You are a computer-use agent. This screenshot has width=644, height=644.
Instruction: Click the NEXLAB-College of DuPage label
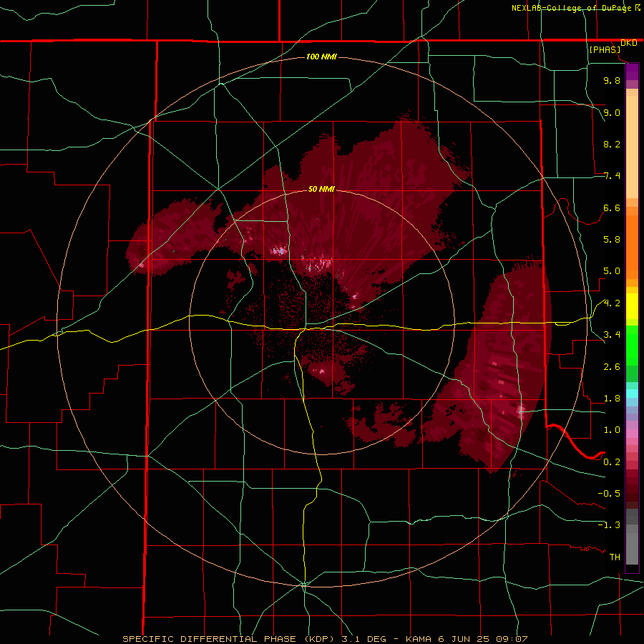coord(571,8)
